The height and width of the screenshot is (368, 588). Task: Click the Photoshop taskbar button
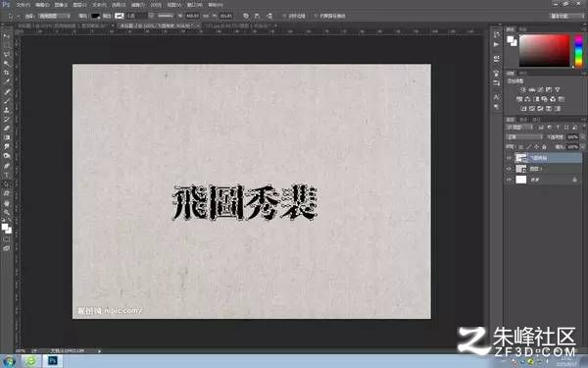53,361
